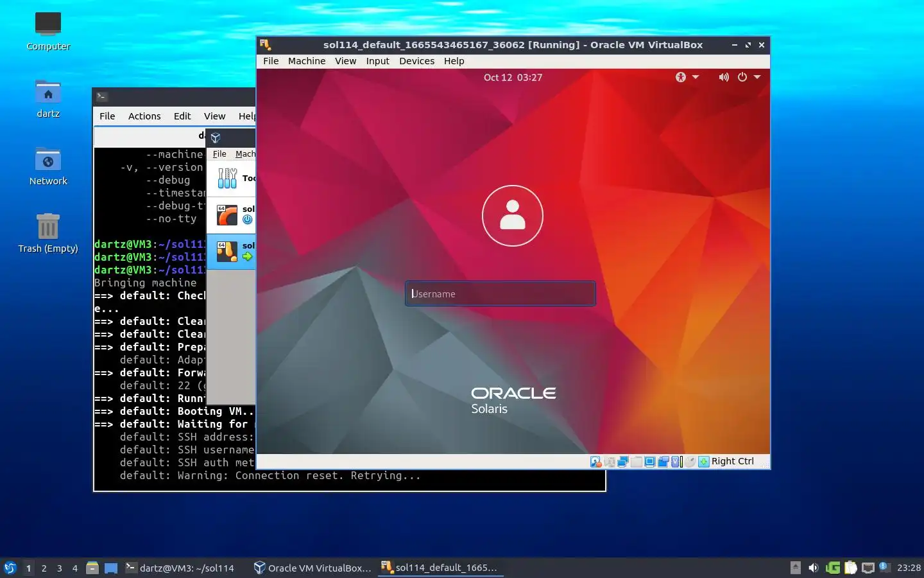Screen dimensions: 924x578
Task: Click the VirtualBox Manager cube title icon
Action: point(216,137)
